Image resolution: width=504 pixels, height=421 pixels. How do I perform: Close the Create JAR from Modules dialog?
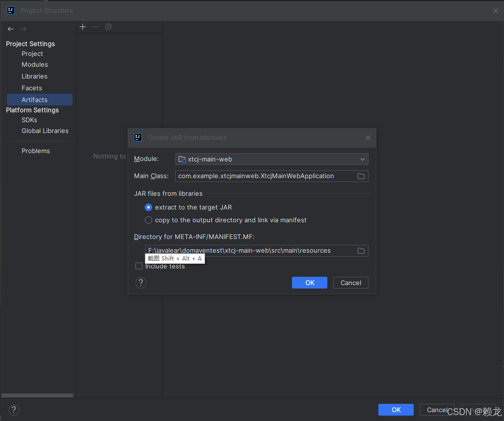(368, 138)
